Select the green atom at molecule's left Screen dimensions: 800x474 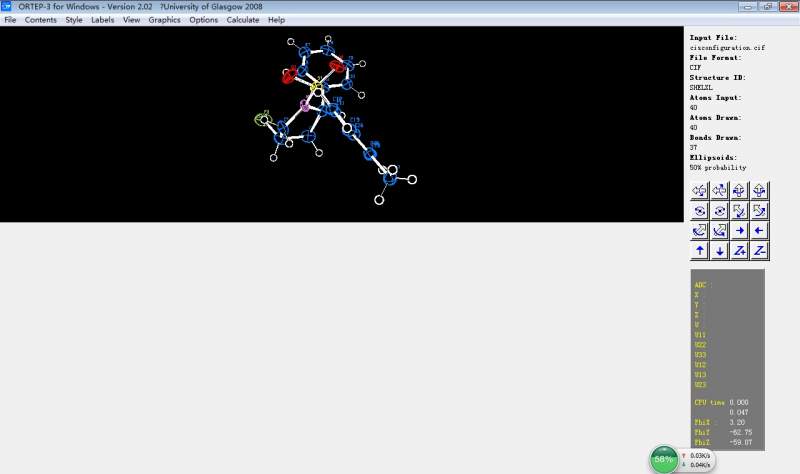(261, 119)
